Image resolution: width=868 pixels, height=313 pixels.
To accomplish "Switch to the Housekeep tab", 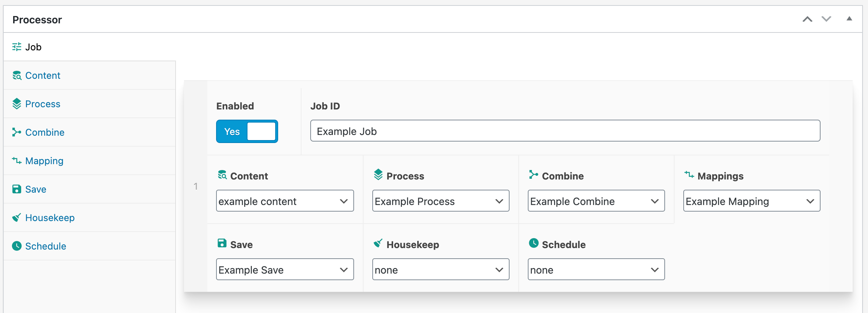I will [x=89, y=218].
